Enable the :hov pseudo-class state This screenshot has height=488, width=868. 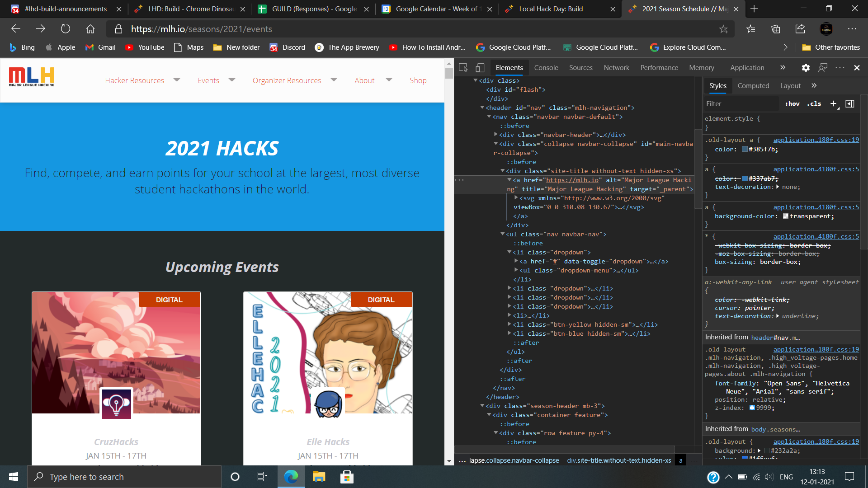(x=793, y=103)
